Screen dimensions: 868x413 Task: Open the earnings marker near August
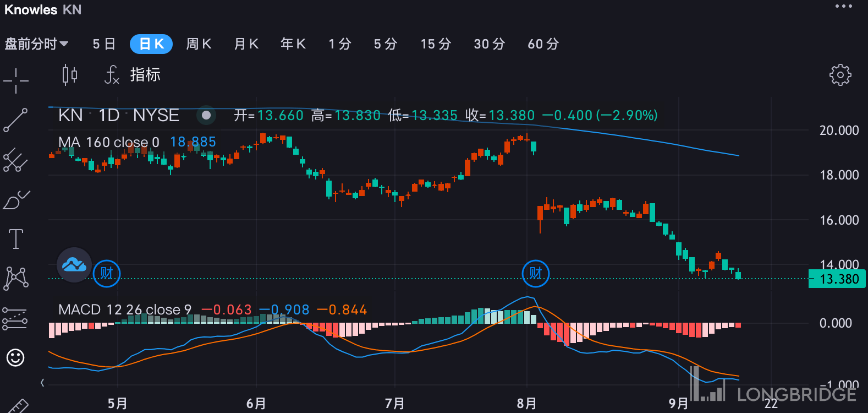(x=535, y=273)
